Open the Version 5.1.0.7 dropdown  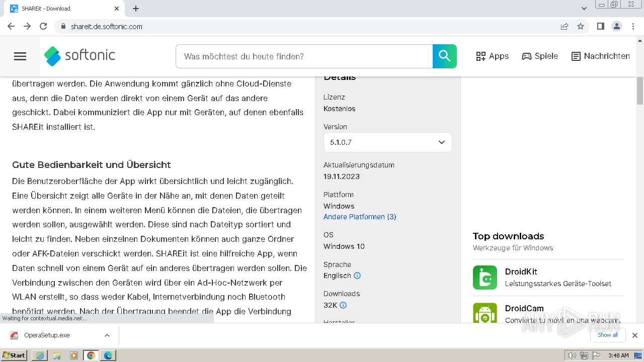click(388, 142)
